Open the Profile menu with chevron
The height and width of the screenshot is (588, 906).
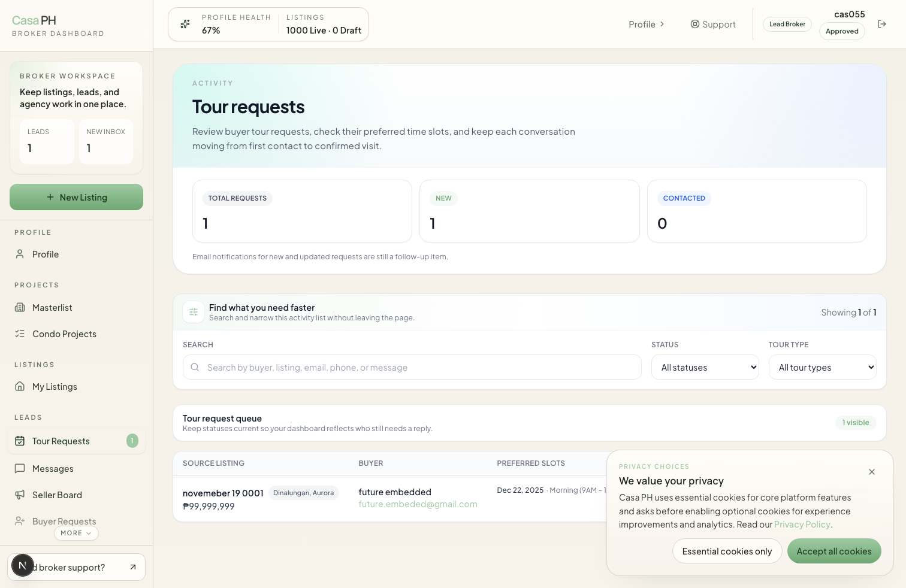[646, 24]
